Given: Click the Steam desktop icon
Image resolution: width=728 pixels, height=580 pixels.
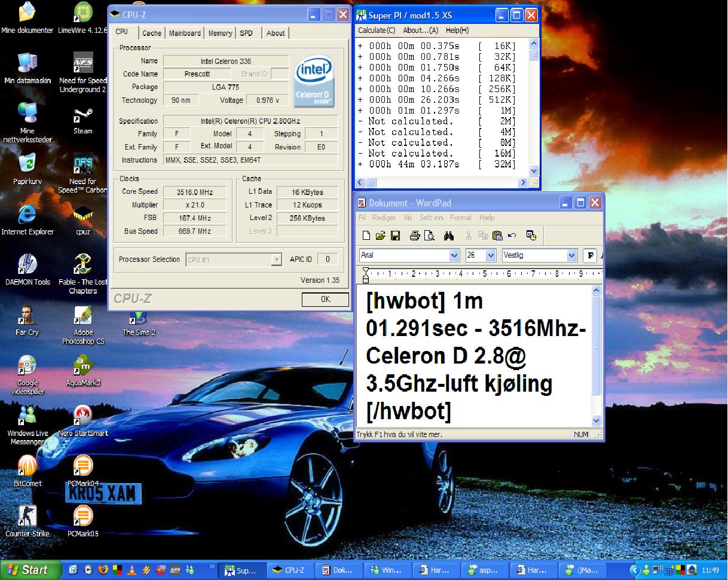Looking at the screenshot, I should click(x=82, y=119).
